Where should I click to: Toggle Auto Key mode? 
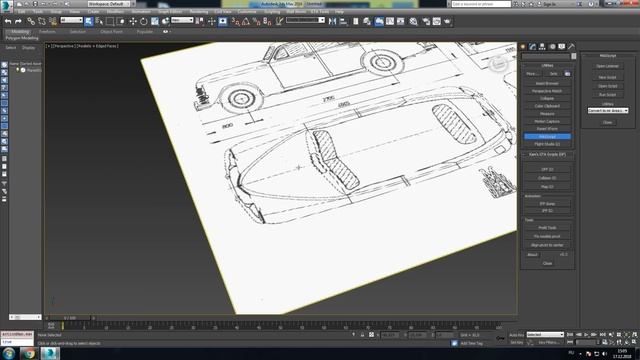[517, 335]
